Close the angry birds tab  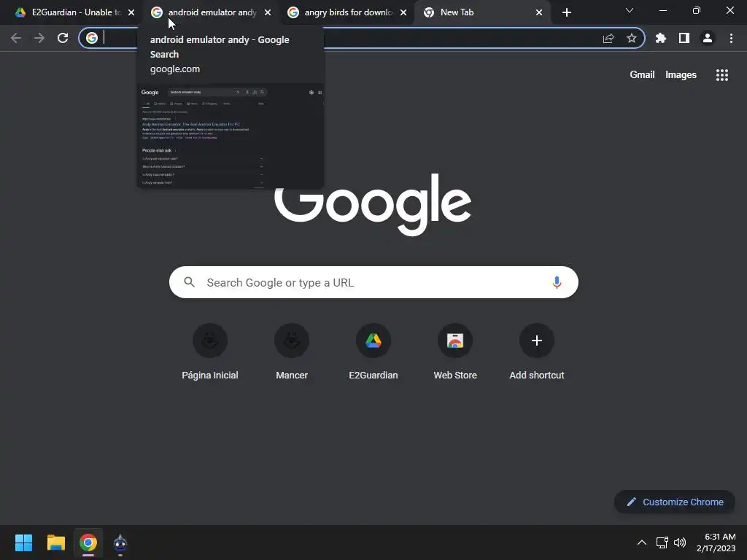click(x=403, y=12)
